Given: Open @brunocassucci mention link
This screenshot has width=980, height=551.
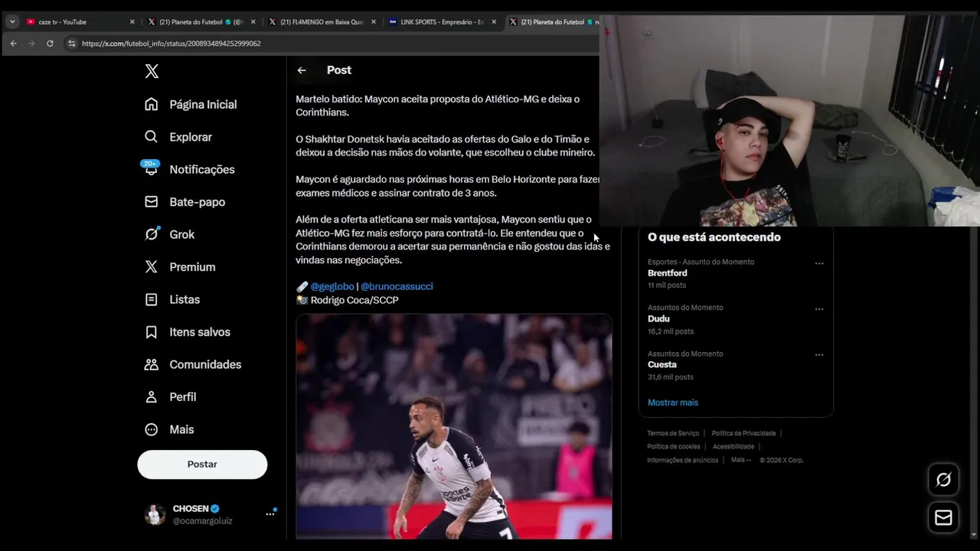Looking at the screenshot, I should coord(397,286).
